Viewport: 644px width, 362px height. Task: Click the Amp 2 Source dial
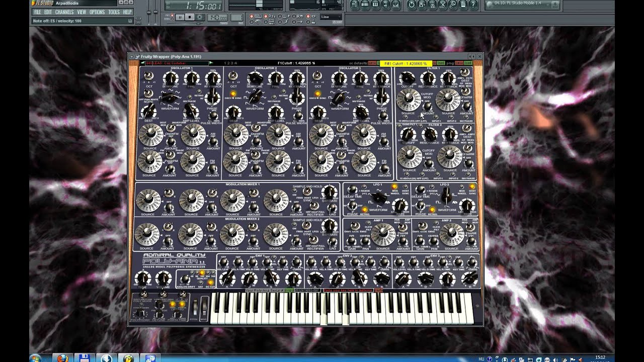click(x=452, y=235)
